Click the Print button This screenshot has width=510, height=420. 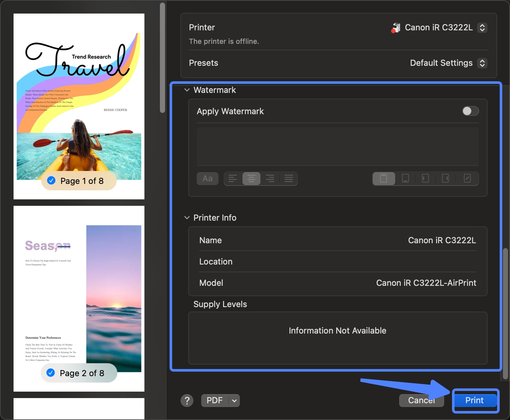pos(474,401)
